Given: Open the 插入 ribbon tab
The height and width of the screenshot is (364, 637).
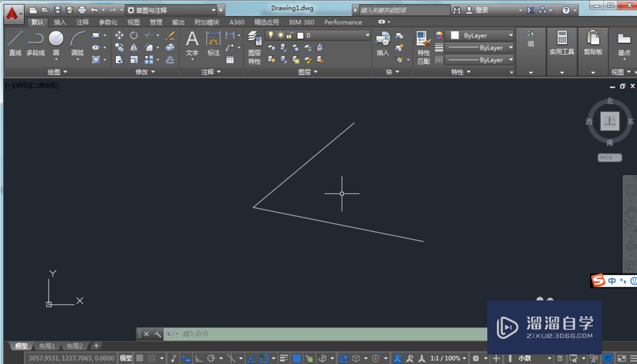Looking at the screenshot, I should pyautogui.click(x=60, y=22).
